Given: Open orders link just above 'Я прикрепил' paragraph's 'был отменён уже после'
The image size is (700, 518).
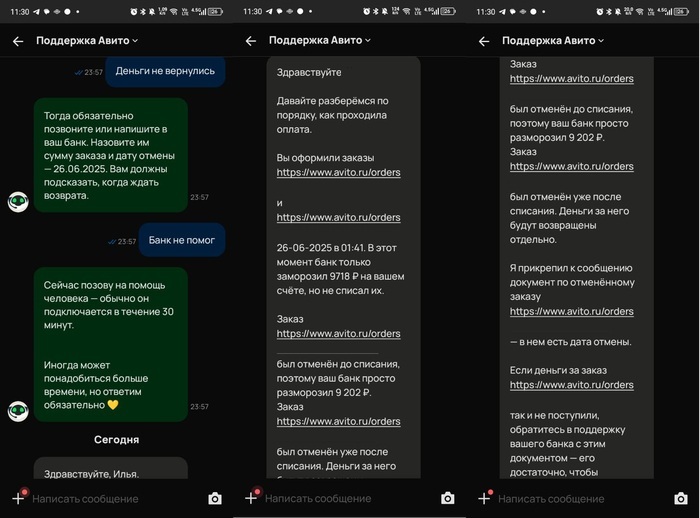Looking at the screenshot, I should [x=571, y=166].
